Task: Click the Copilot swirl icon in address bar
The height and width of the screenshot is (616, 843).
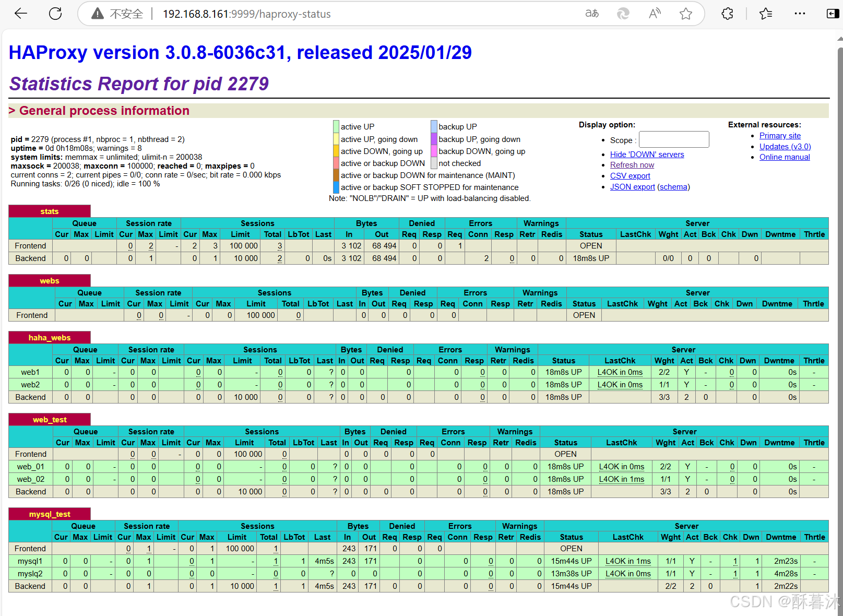Action: click(623, 14)
